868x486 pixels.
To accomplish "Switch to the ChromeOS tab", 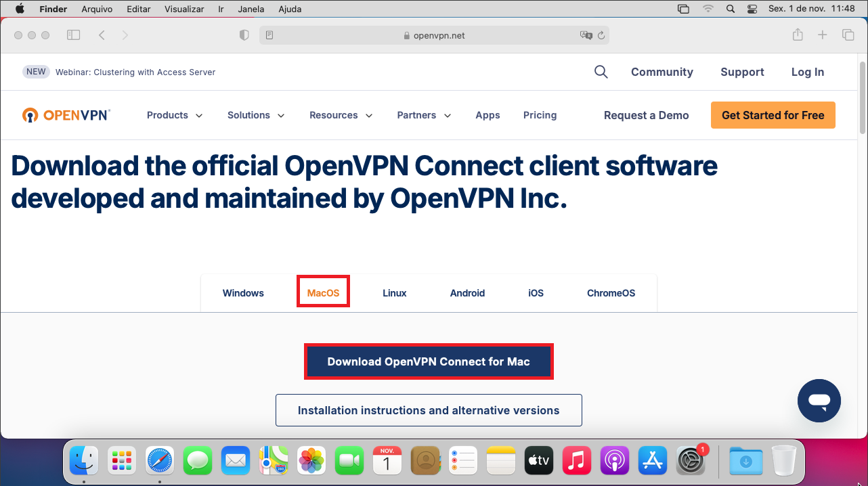I will pyautogui.click(x=611, y=293).
